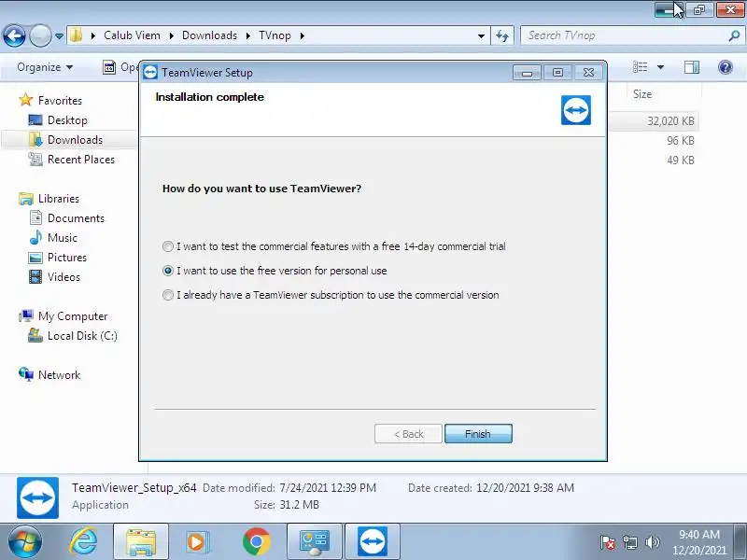Click the 32,020 KB file row
The height and width of the screenshot is (560, 747).
pyautogui.click(x=654, y=121)
